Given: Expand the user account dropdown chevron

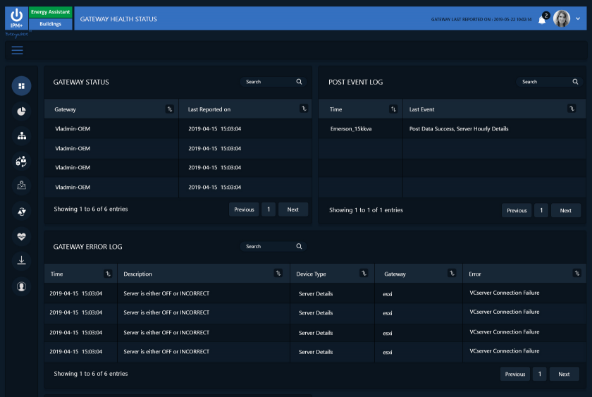Looking at the screenshot, I should (x=578, y=18).
